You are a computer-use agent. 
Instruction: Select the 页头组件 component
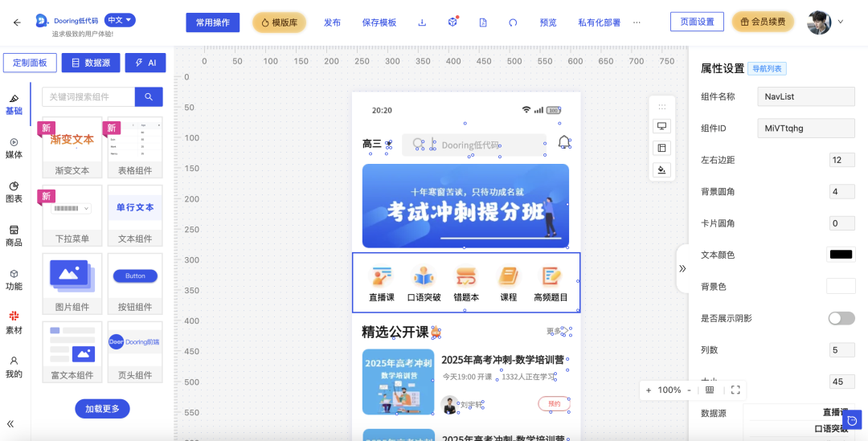(x=135, y=352)
